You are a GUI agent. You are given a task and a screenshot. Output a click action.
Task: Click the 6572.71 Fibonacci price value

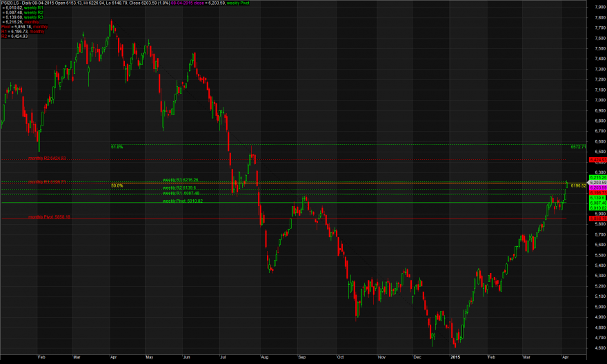[x=578, y=147]
